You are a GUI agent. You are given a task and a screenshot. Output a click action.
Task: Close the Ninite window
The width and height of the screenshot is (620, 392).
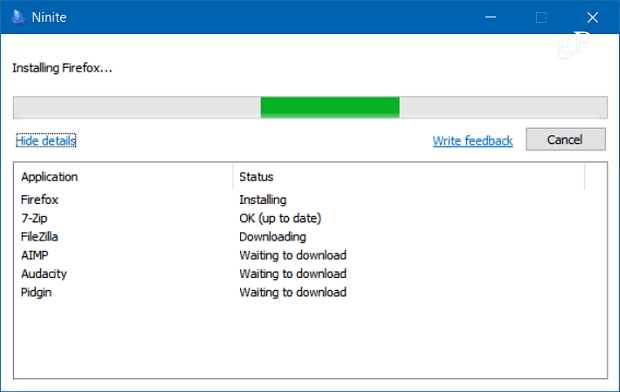(x=592, y=17)
